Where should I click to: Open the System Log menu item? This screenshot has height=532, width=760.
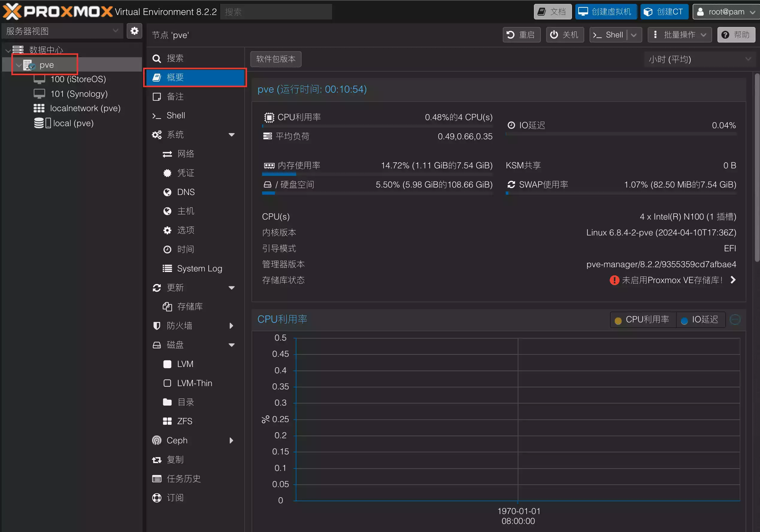click(x=199, y=268)
